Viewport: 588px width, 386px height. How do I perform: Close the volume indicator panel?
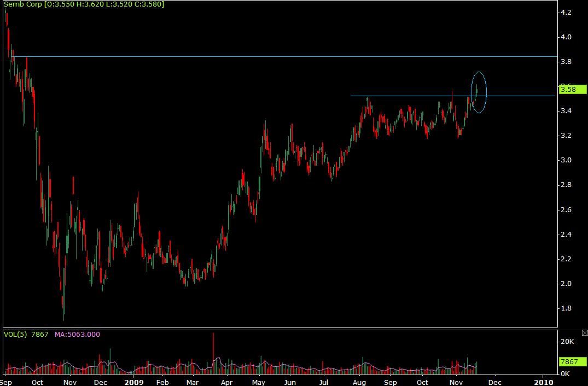[x=585, y=333]
